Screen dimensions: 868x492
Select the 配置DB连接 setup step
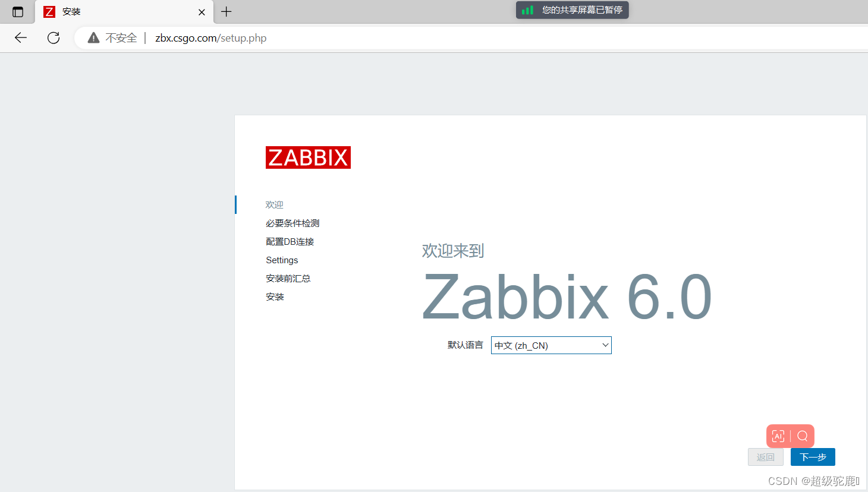click(290, 241)
